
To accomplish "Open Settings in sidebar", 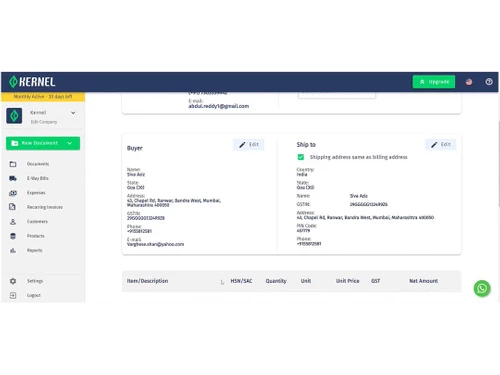I will [x=35, y=281].
